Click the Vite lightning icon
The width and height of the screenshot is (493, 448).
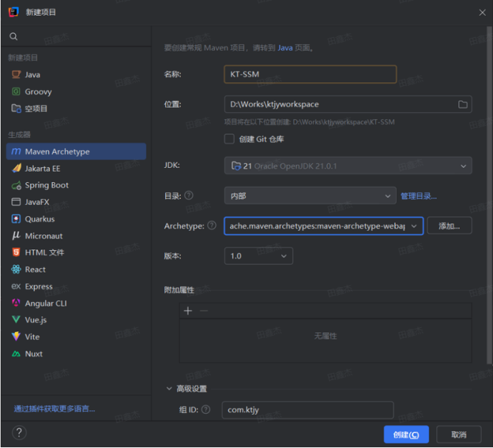[16, 337]
